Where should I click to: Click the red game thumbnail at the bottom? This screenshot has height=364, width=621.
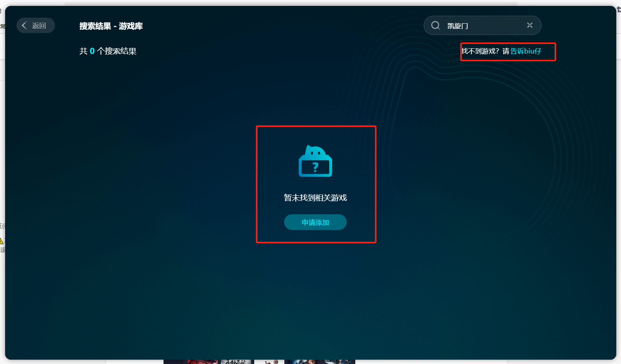pyautogui.click(x=202, y=362)
